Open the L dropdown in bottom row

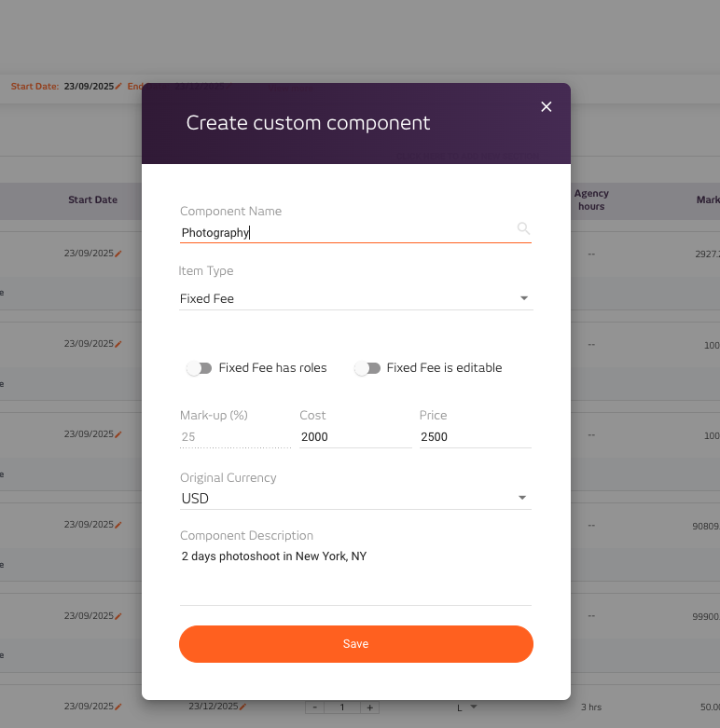tap(467, 707)
